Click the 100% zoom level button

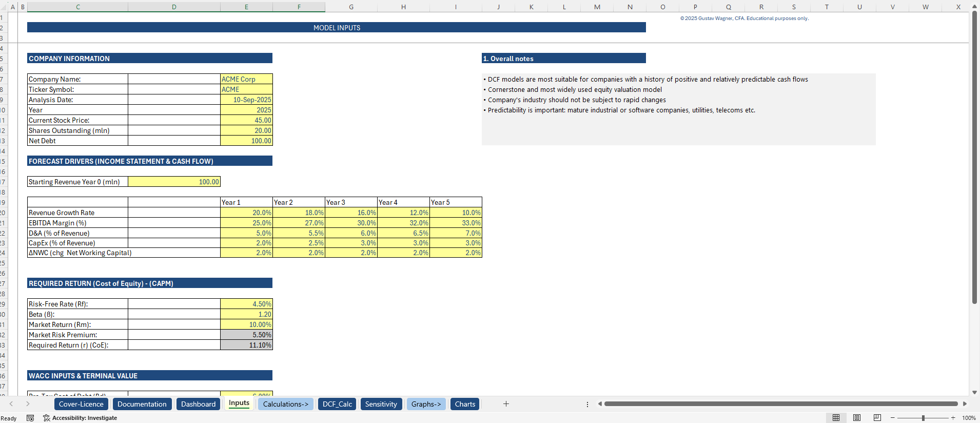969,418
